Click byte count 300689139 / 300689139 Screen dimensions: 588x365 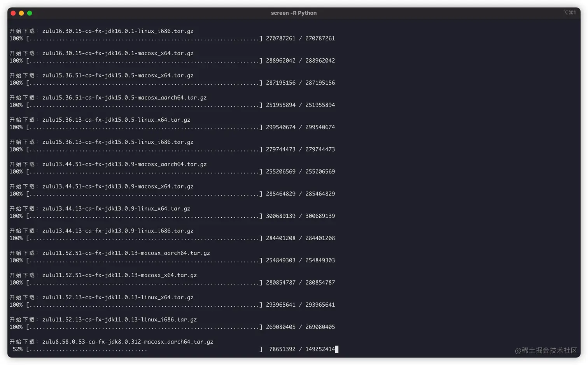point(300,216)
